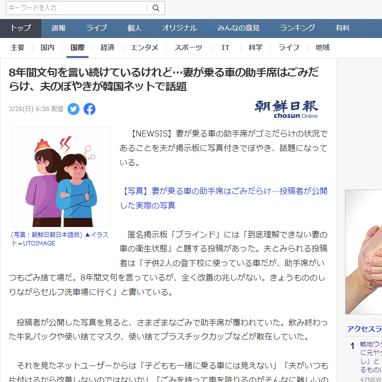The height and width of the screenshot is (382, 382).
Task: Open the ランキング tab
Action: pyautogui.click(x=298, y=28)
